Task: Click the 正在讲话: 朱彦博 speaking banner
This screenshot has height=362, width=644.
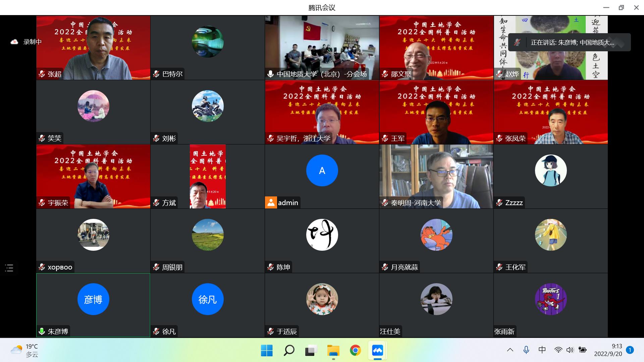Action: pyautogui.click(x=570, y=43)
